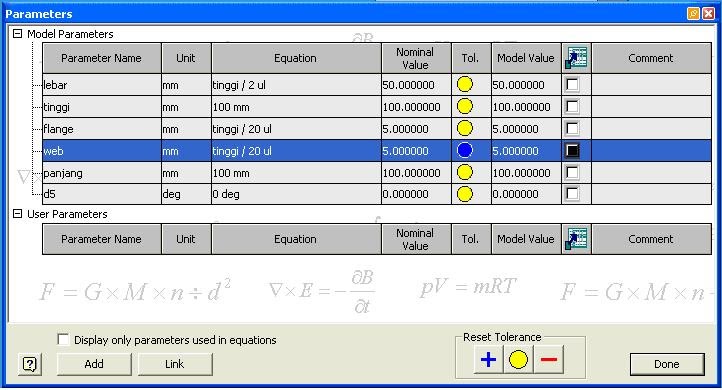Check Display only parameters used in equations
Viewport: 722px width, 390px height.
(x=63, y=340)
